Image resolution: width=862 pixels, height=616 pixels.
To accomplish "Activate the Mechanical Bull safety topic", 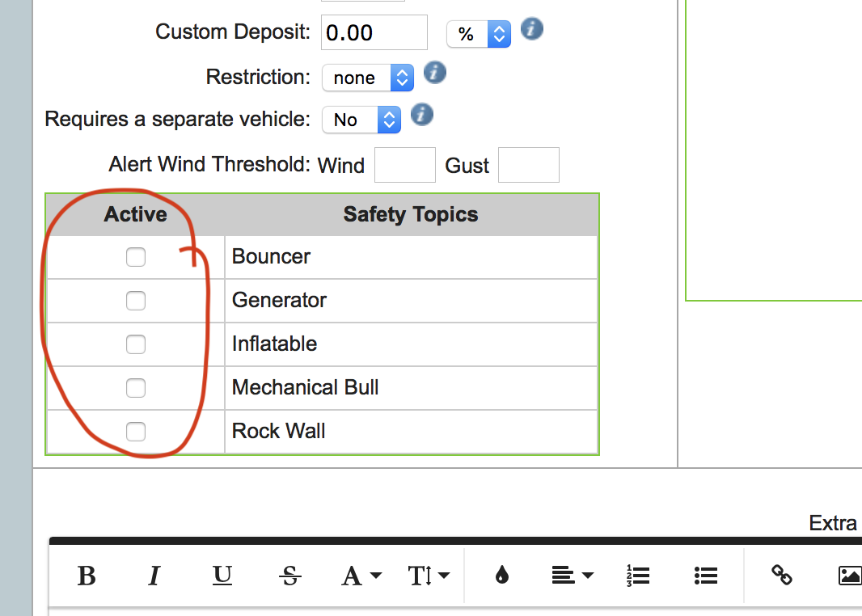I will 136,388.
